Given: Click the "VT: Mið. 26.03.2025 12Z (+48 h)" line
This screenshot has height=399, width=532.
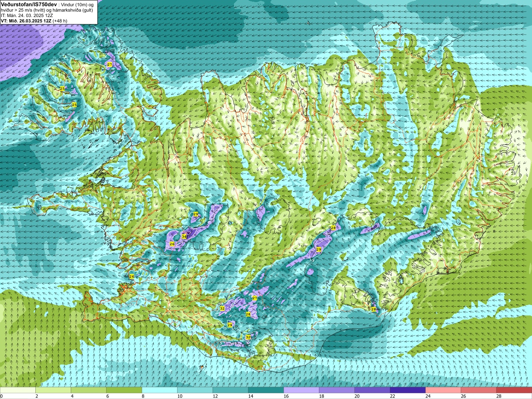Looking at the screenshot, I should [x=34, y=20].
